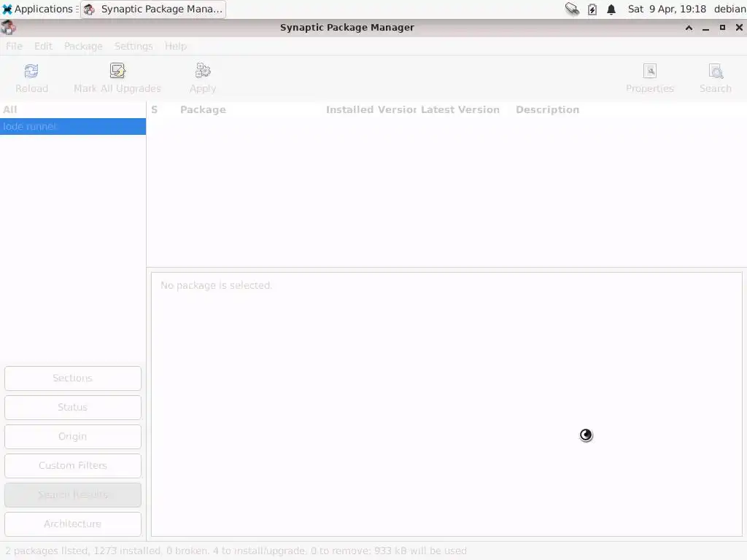Sort by the Package column header
The width and height of the screenshot is (747, 560).
point(203,109)
